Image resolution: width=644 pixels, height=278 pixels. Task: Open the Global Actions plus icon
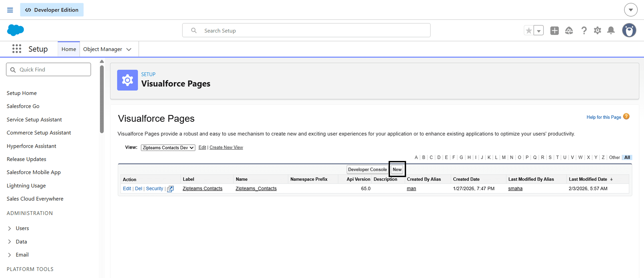554,31
